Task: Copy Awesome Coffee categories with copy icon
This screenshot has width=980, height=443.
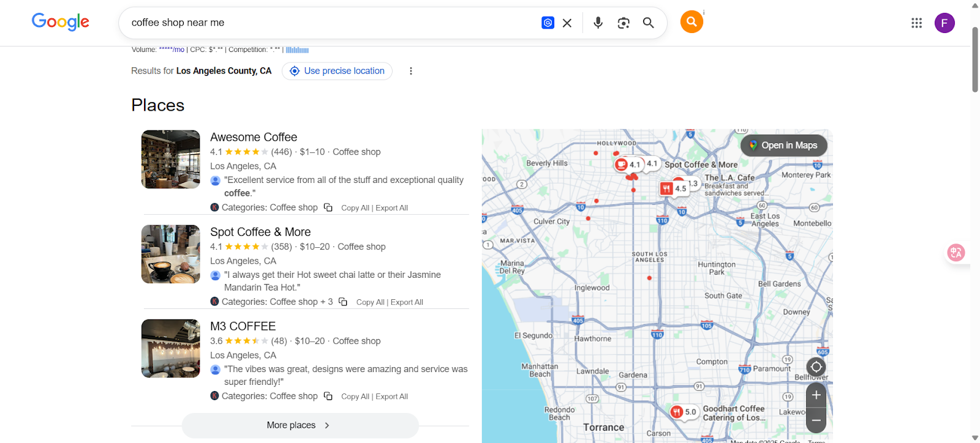Action: [x=328, y=207]
